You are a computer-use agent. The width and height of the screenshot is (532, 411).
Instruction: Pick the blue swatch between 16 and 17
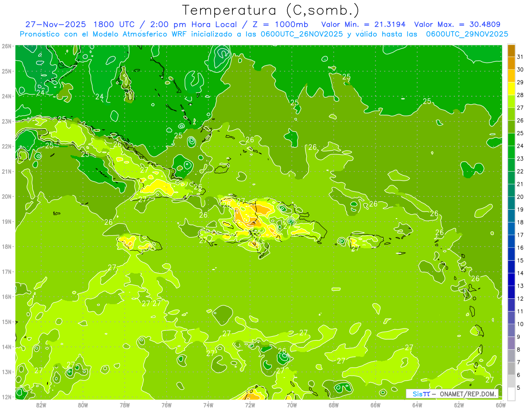(x=511, y=241)
